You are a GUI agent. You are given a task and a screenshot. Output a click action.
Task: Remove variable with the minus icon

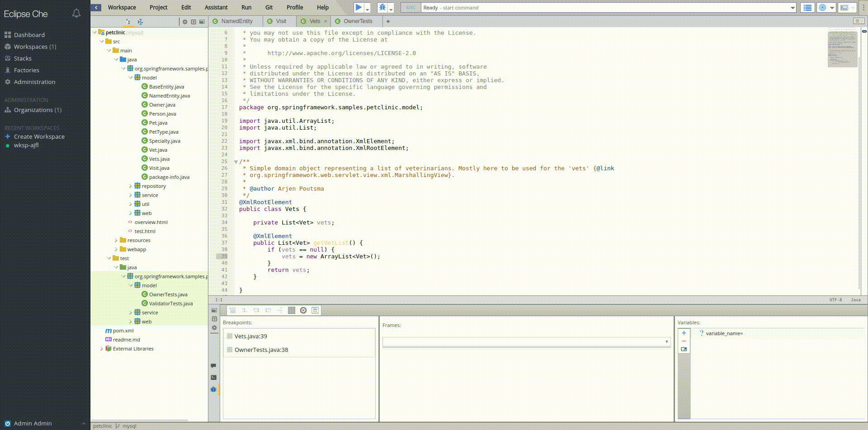684,341
